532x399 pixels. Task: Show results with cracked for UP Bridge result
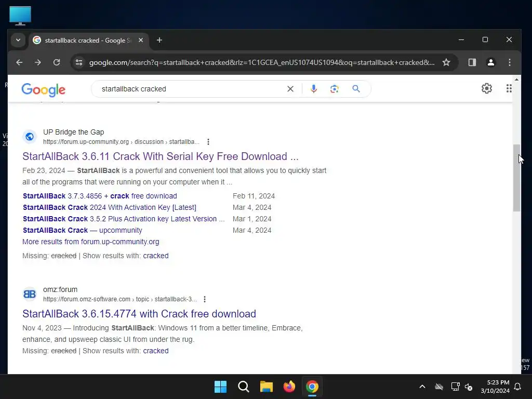[x=156, y=256]
